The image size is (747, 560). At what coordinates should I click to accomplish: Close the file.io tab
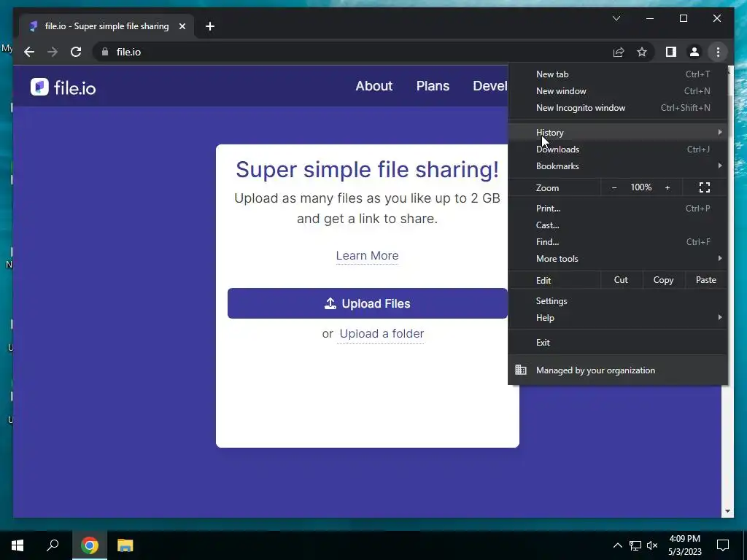click(182, 26)
